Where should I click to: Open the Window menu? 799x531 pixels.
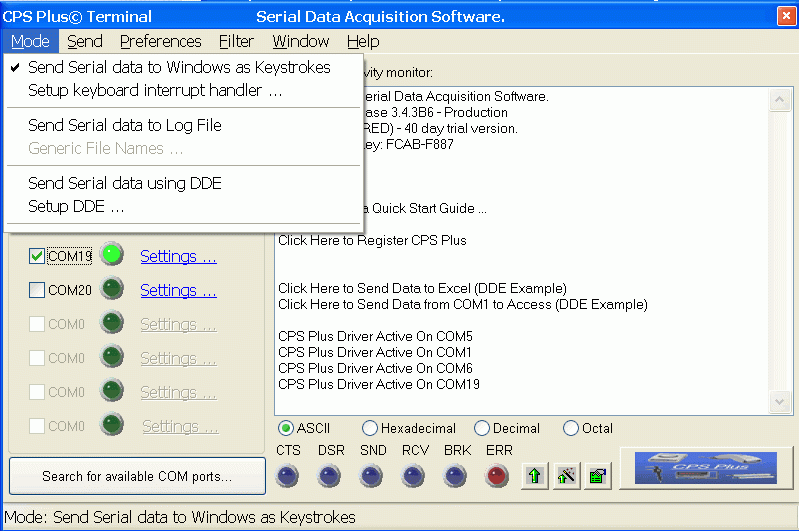click(x=301, y=41)
